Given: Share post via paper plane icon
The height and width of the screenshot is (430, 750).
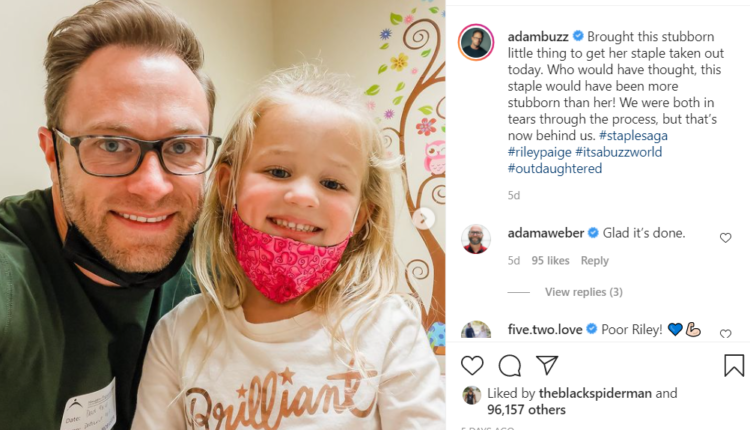Looking at the screenshot, I should pyautogui.click(x=547, y=365).
